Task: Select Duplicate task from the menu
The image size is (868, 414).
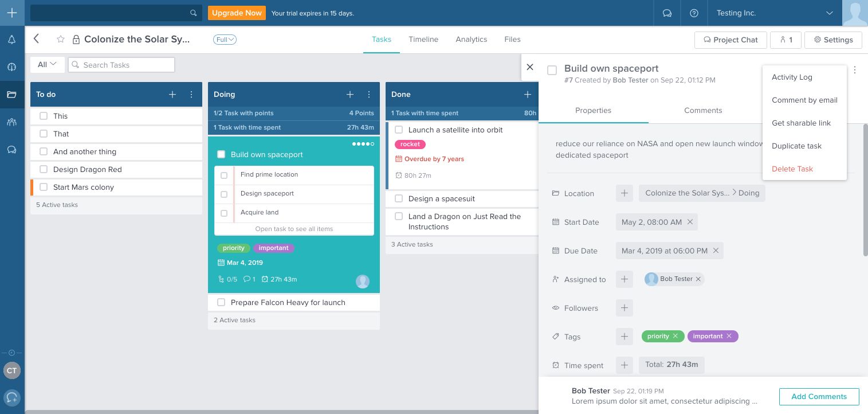Action: click(x=796, y=146)
